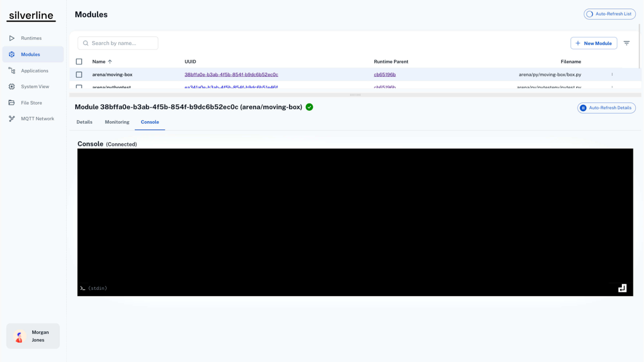The width and height of the screenshot is (644, 362).
Task: Check the arena/pythontest row checkbox
Action: pyautogui.click(x=79, y=87)
